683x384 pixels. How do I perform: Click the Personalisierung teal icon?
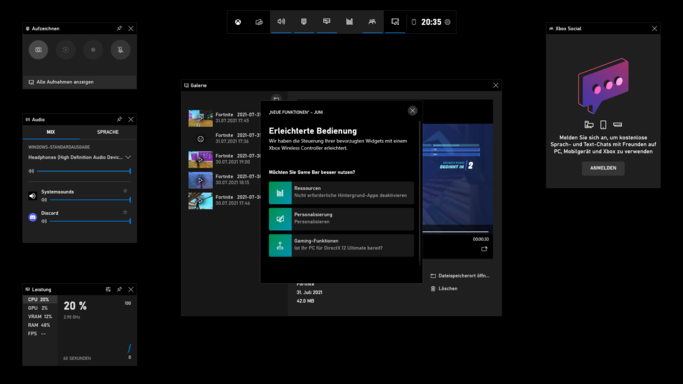280,219
